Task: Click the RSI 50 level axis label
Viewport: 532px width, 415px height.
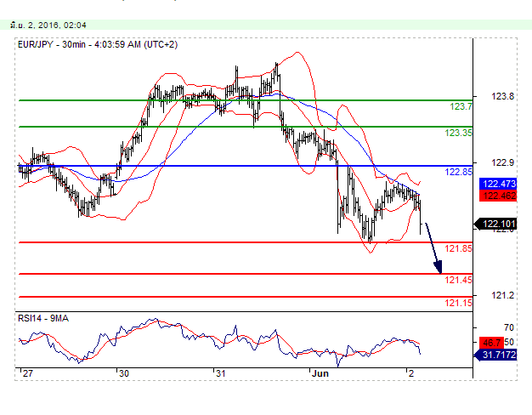Action: (509, 343)
